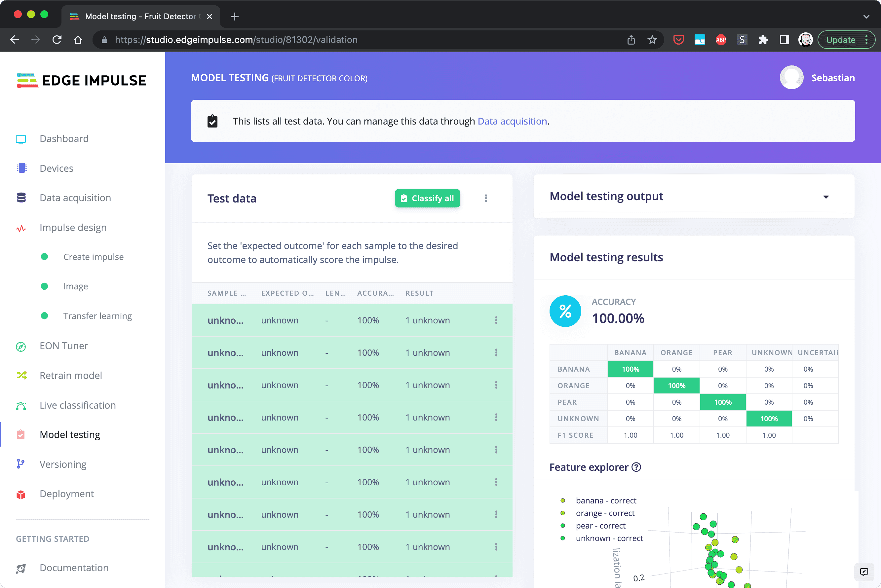Go to Live classification in sidebar
Viewport: 881px width, 588px height.
pyautogui.click(x=78, y=405)
